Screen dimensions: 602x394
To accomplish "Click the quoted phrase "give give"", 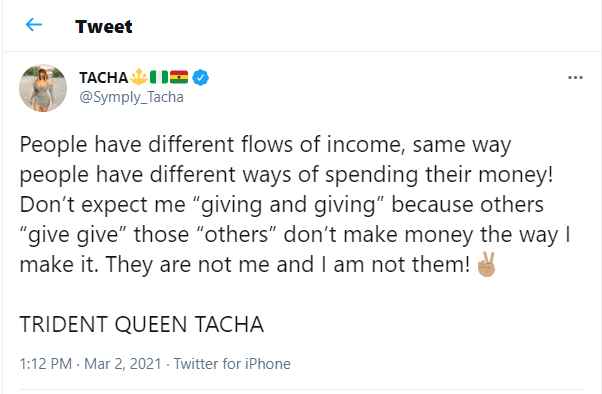I will point(73,235).
